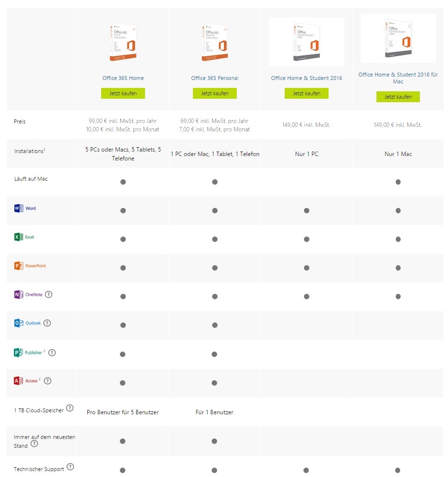Open the Office 365 Home product link

(123, 78)
